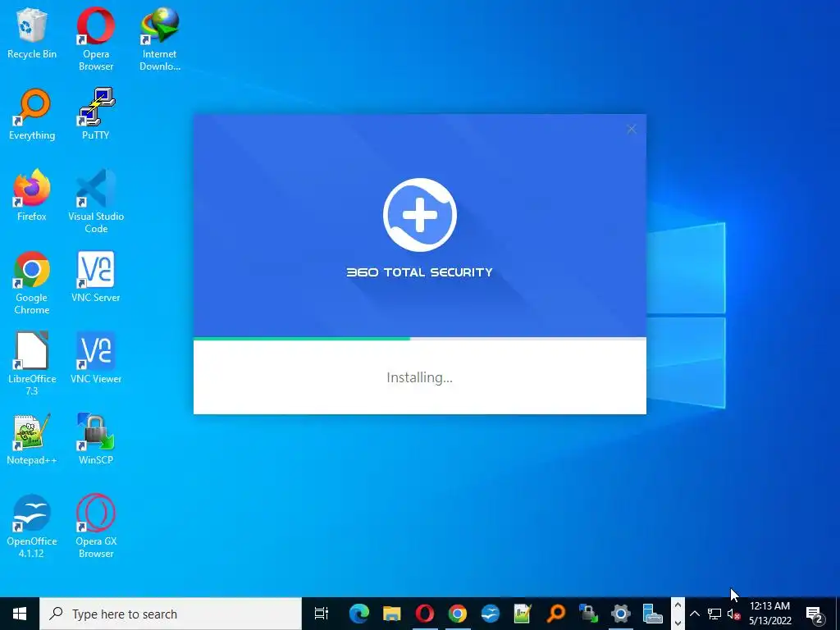This screenshot has width=840, height=630.
Task: Select the VNC Viewer desktop shortcut
Action: [x=96, y=358]
